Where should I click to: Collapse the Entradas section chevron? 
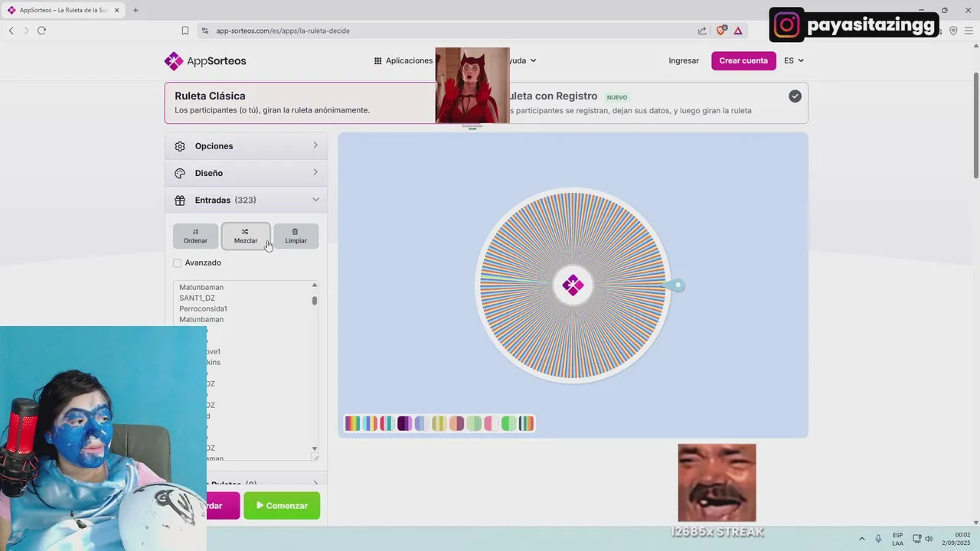315,200
